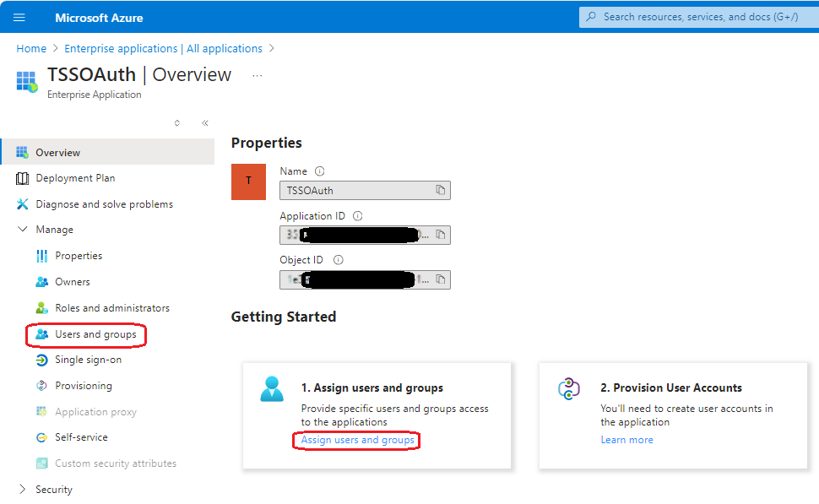The height and width of the screenshot is (504, 819).
Task: Go to the Owners page
Action: [x=73, y=281]
